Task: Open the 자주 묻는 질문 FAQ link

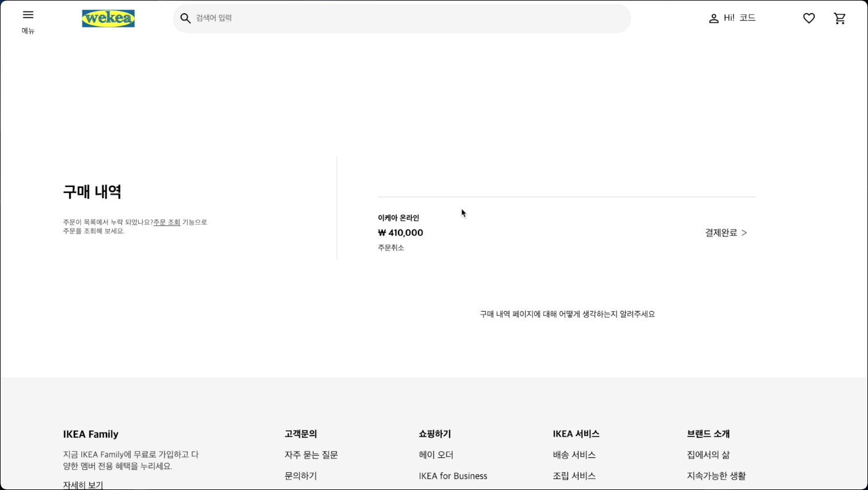Action: coord(311,454)
